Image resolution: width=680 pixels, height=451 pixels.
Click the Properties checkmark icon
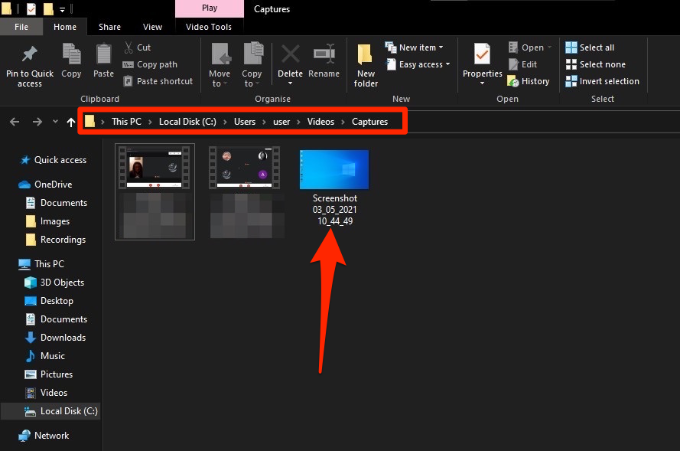click(x=482, y=54)
